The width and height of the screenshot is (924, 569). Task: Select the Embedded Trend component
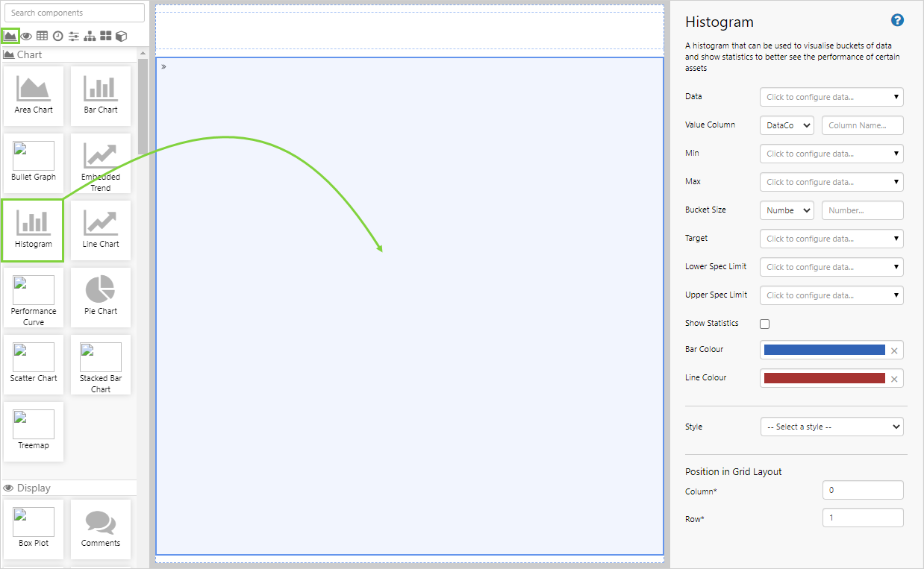(101, 163)
